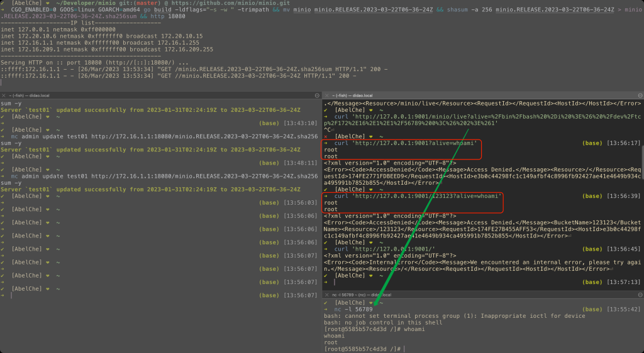644x353 pixels.
Task: Click the [13:55:42] timestamp in nc pane
Action: 623,310
